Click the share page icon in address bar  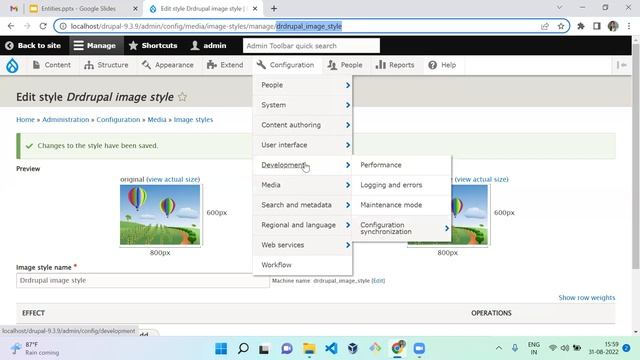tap(544, 26)
